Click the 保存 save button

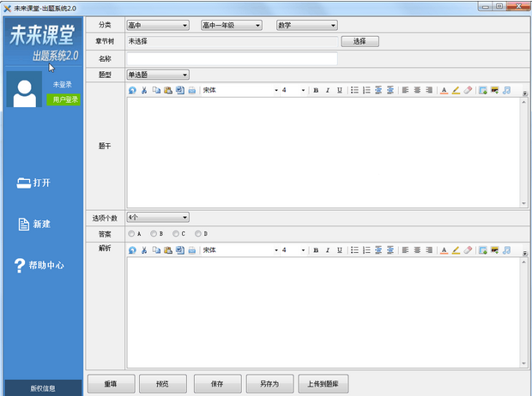(x=217, y=384)
